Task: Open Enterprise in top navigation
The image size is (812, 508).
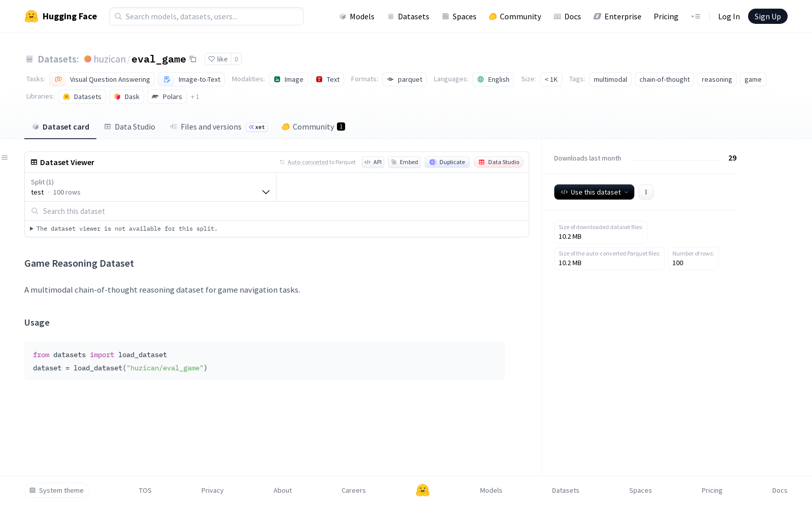Action: tap(618, 16)
